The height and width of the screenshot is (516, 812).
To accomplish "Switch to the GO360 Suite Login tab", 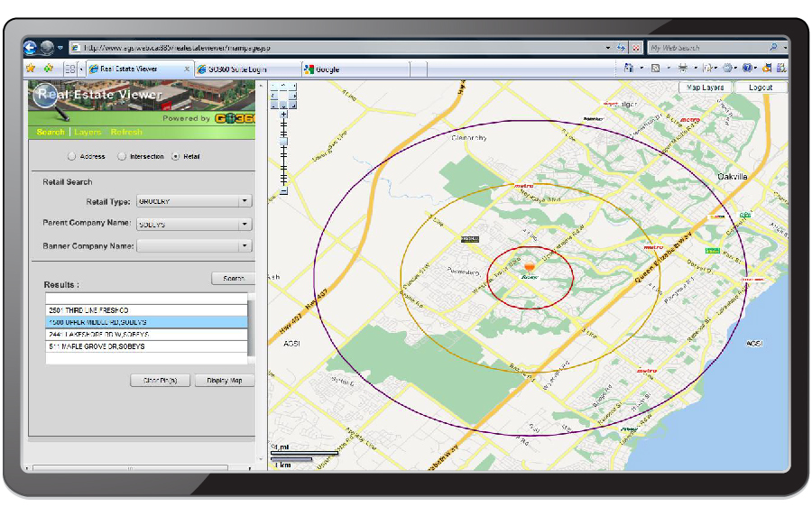I will click(x=248, y=69).
